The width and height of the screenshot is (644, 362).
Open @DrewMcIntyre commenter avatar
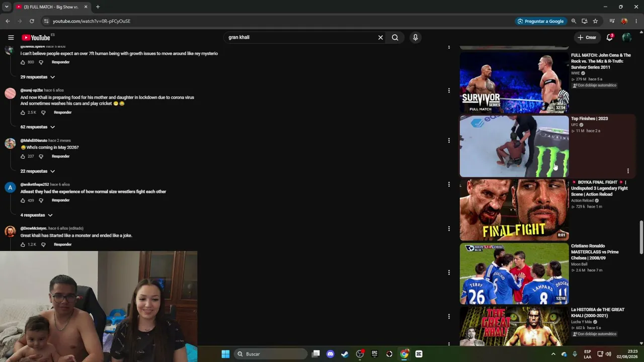(x=10, y=231)
